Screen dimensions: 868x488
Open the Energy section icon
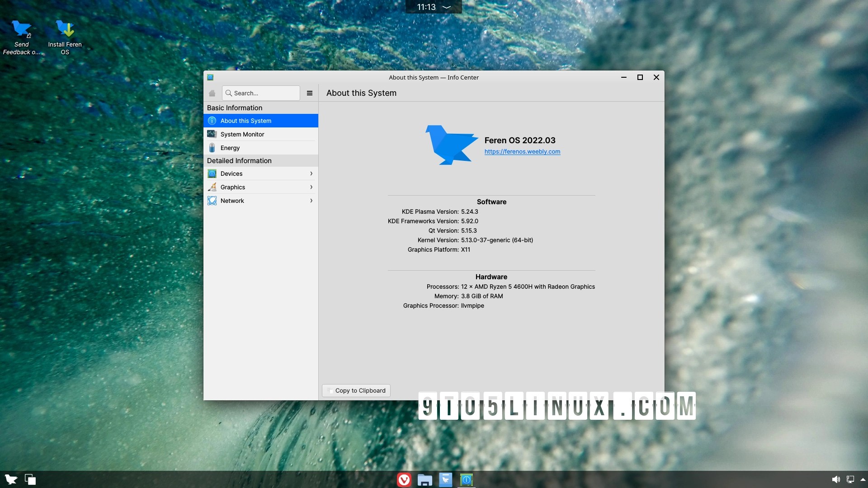coord(212,147)
